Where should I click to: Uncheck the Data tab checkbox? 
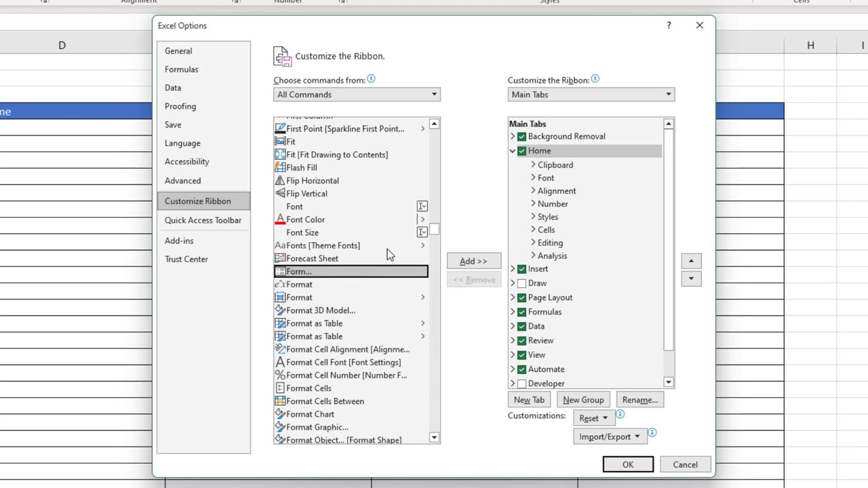[521, 326]
